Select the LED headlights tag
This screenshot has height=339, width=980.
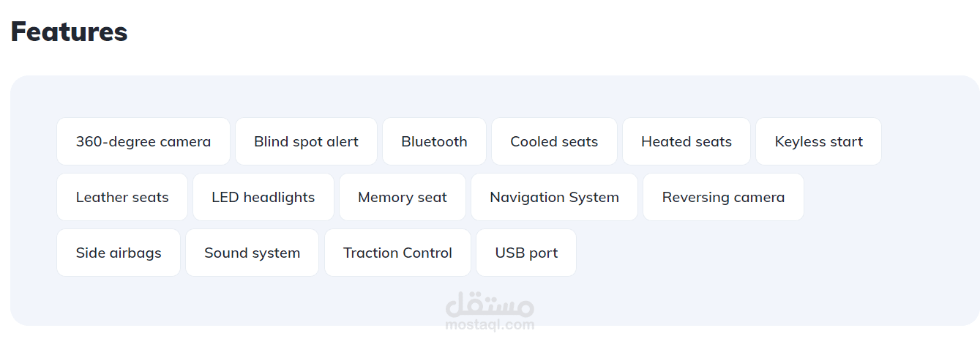pyautogui.click(x=263, y=197)
